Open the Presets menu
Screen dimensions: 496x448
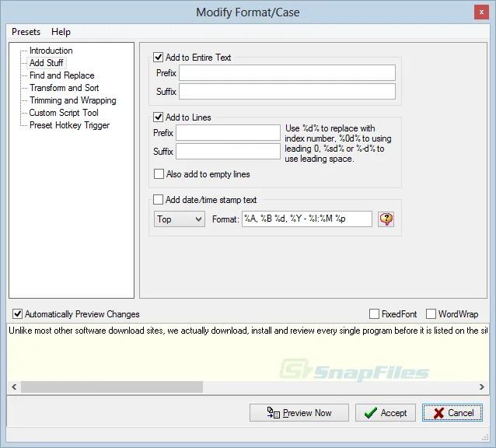click(26, 32)
